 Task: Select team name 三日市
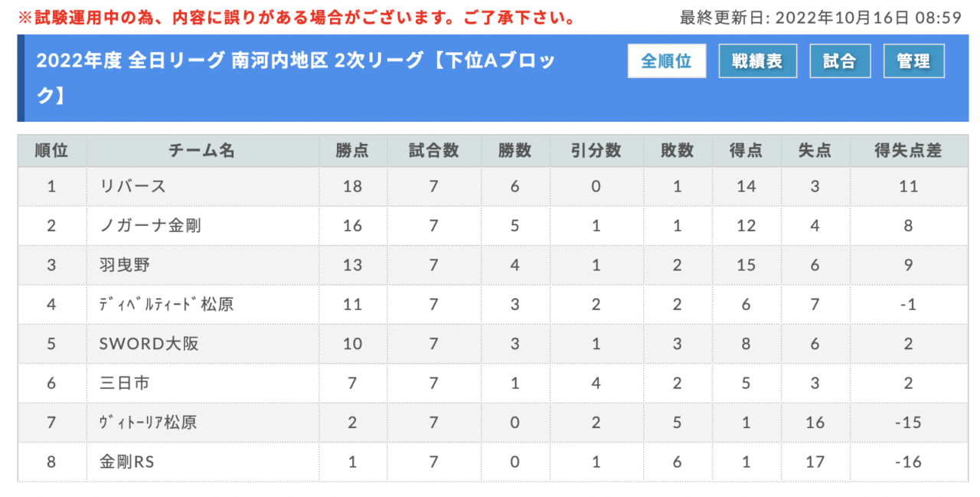click(125, 384)
